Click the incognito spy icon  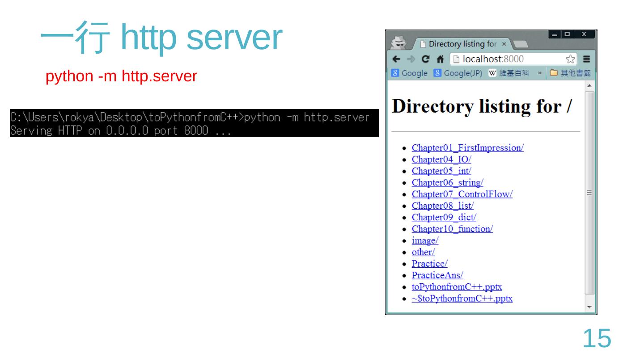click(398, 42)
